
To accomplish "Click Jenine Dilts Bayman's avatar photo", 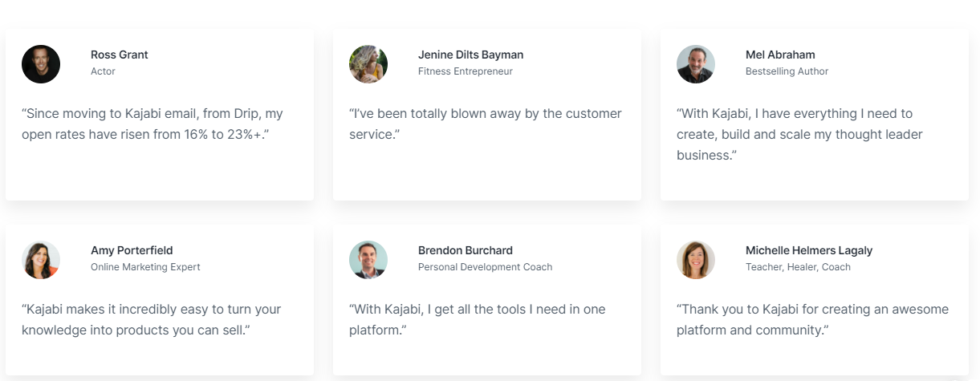I will point(368,64).
